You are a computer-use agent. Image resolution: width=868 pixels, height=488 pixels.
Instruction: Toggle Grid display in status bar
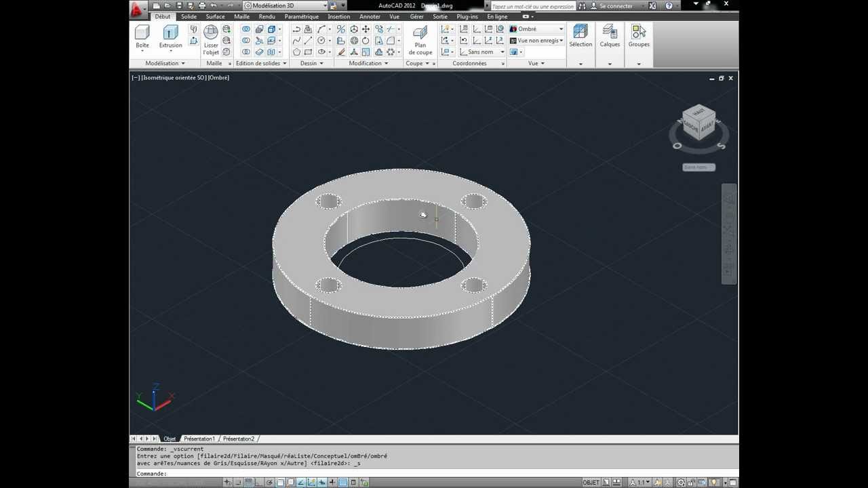click(x=248, y=483)
